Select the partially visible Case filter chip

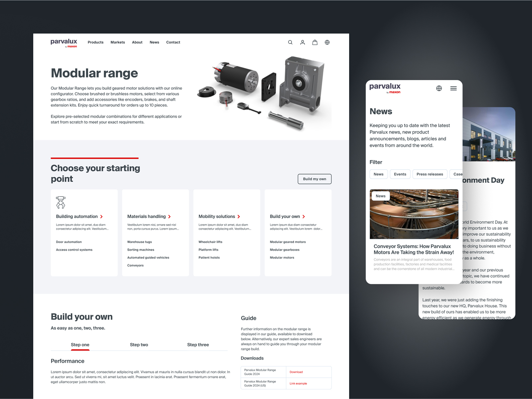(456, 174)
